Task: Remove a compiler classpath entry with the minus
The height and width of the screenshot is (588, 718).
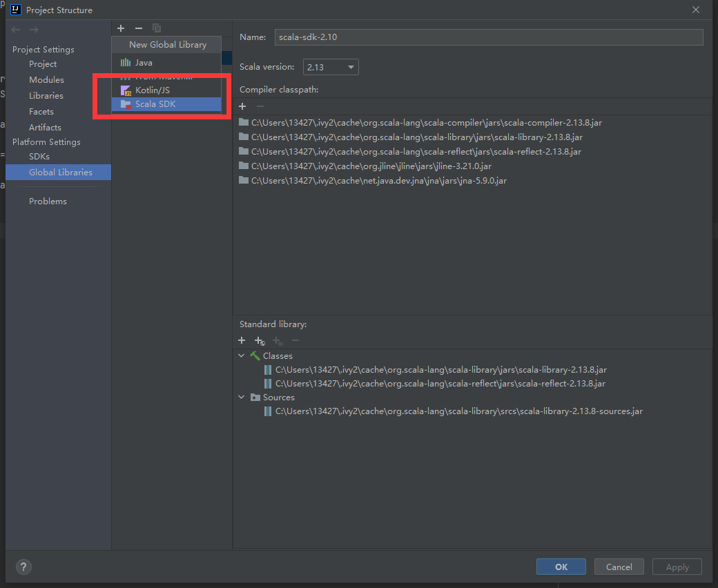Action: click(x=260, y=106)
